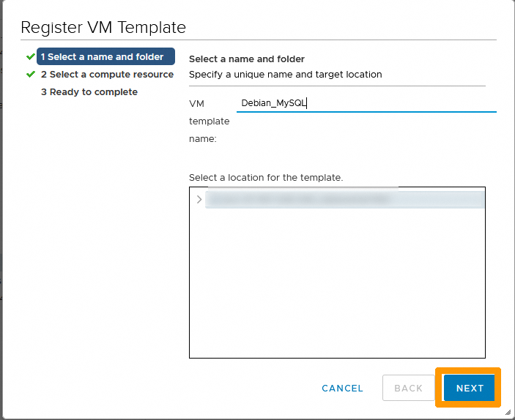Click the BACK button
Screen dimensions: 515x420
coord(408,388)
